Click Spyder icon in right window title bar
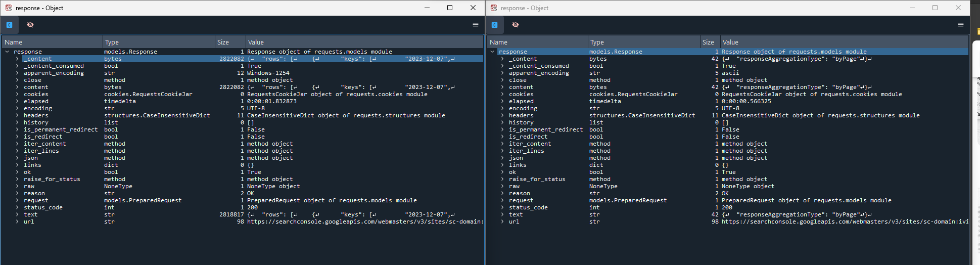980x265 pixels. (494, 8)
